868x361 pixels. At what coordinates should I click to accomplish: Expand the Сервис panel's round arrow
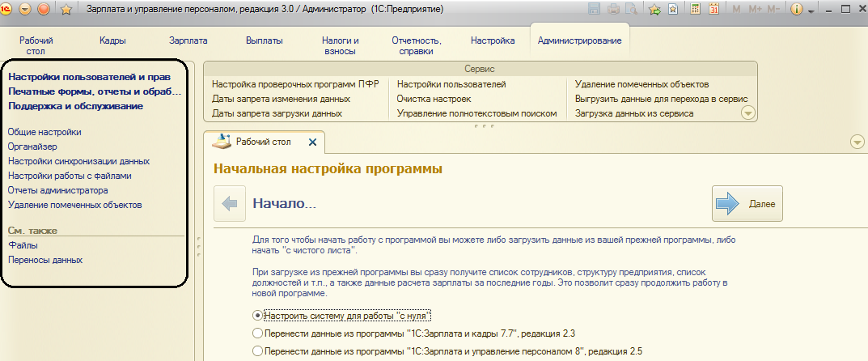[x=748, y=113]
